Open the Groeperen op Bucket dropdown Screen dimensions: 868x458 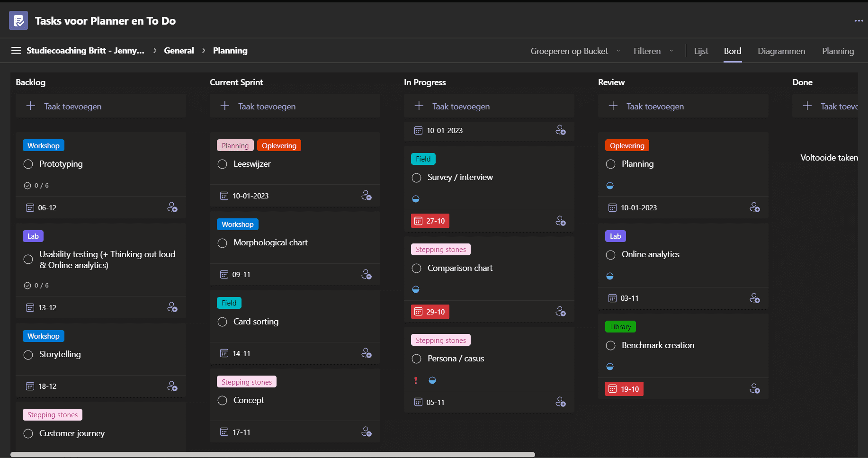point(574,51)
